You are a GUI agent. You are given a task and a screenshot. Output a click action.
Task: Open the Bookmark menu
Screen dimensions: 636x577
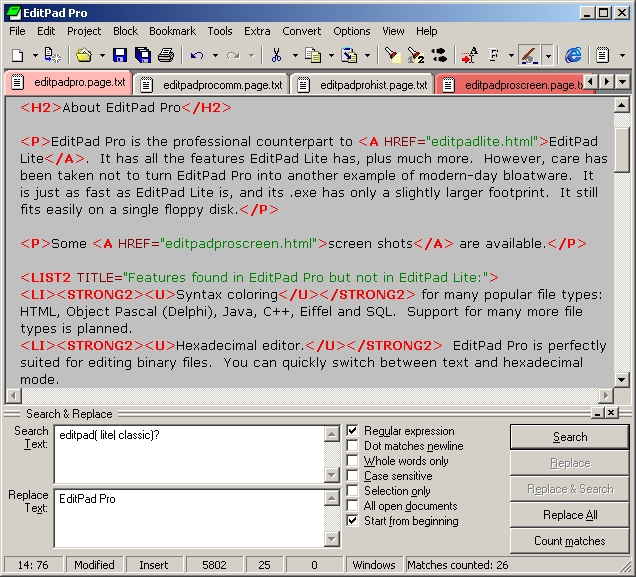[x=172, y=31]
